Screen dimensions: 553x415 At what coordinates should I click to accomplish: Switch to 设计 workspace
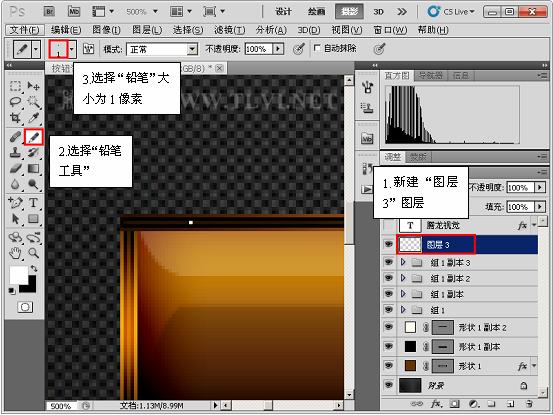pyautogui.click(x=283, y=12)
